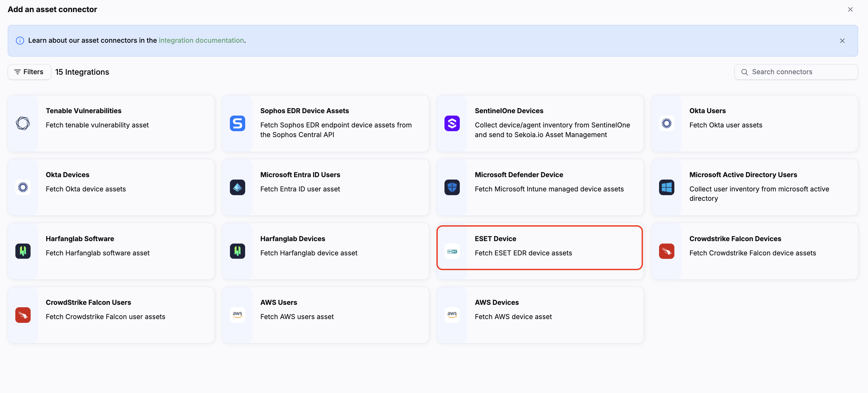Click the 'Collect user inventory from microsoft active' description

759,194
